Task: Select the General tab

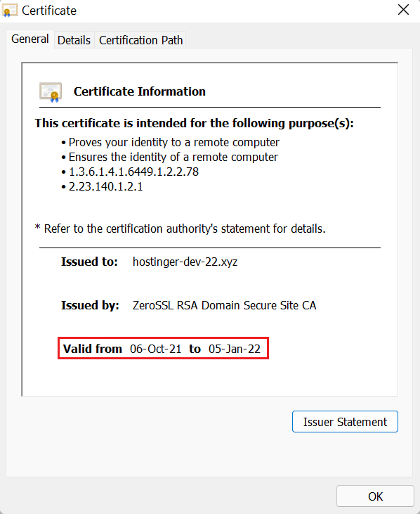Action: coord(29,39)
